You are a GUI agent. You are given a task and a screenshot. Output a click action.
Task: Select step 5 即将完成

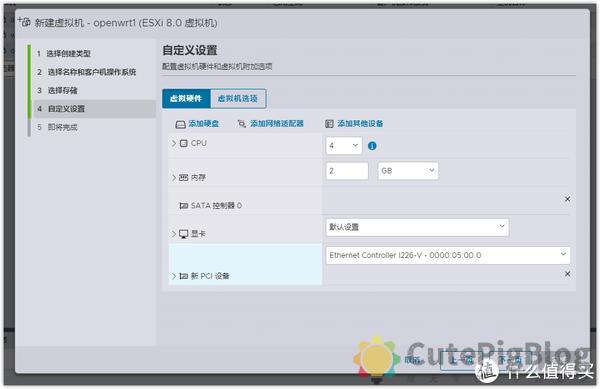[x=62, y=127]
